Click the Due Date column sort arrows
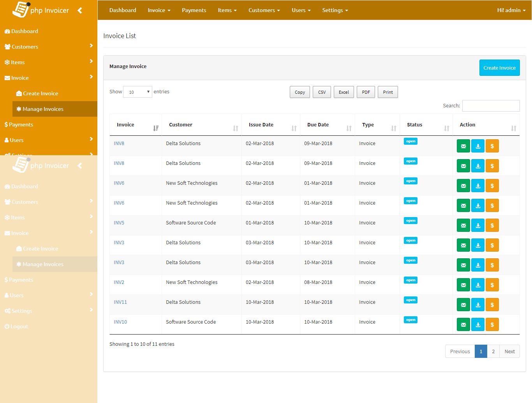 pos(349,128)
